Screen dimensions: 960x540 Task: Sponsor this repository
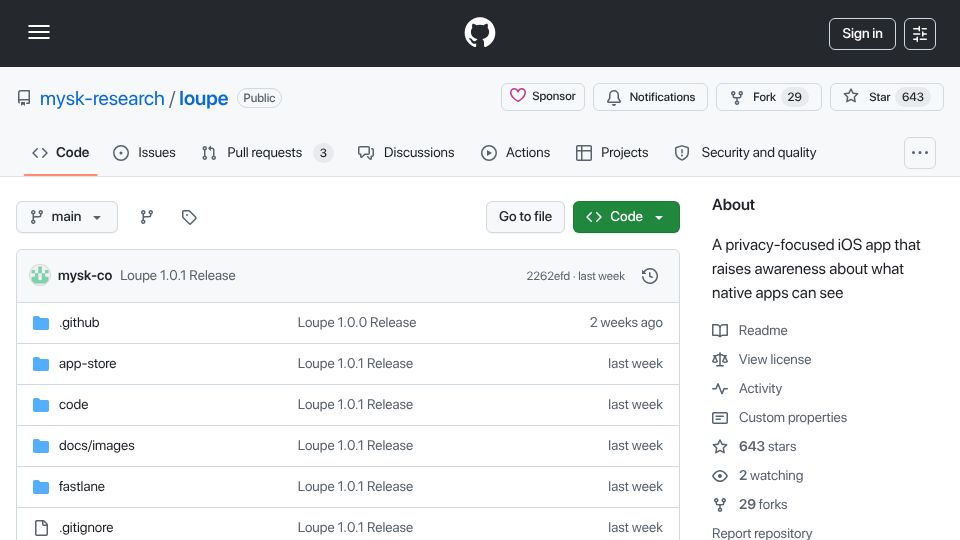tap(542, 97)
